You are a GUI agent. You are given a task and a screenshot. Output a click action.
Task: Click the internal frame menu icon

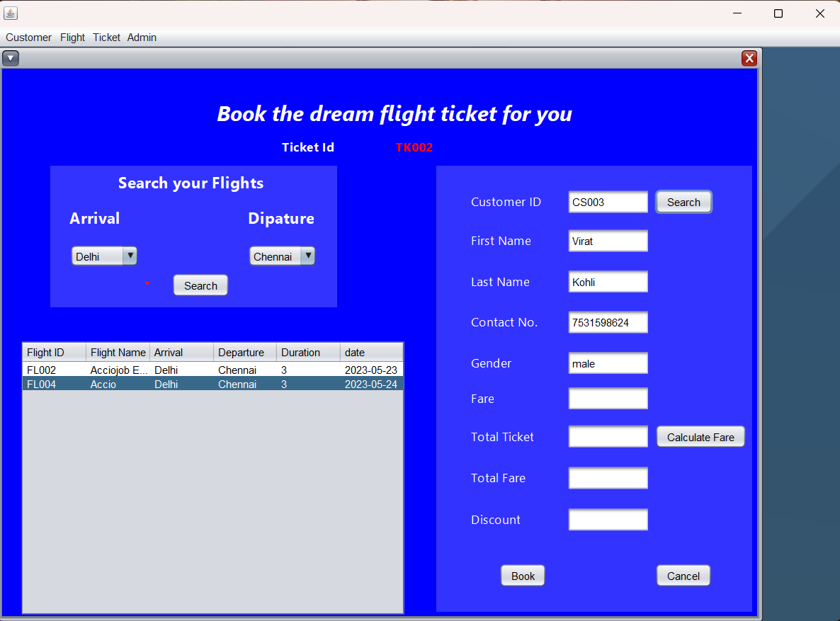11,58
